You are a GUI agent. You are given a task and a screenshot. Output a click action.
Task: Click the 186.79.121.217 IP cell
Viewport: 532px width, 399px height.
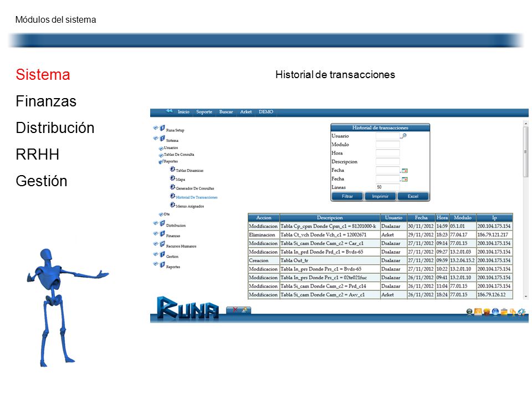pyautogui.click(x=494, y=235)
